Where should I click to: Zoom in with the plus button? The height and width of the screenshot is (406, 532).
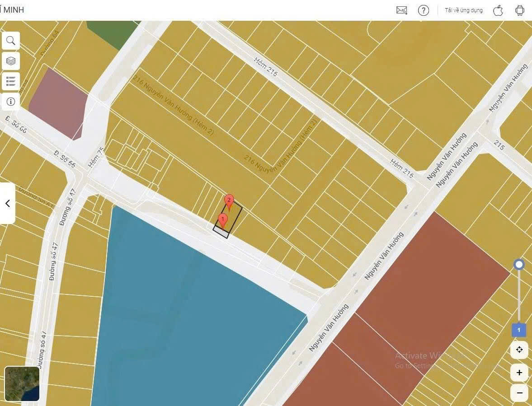pos(519,373)
